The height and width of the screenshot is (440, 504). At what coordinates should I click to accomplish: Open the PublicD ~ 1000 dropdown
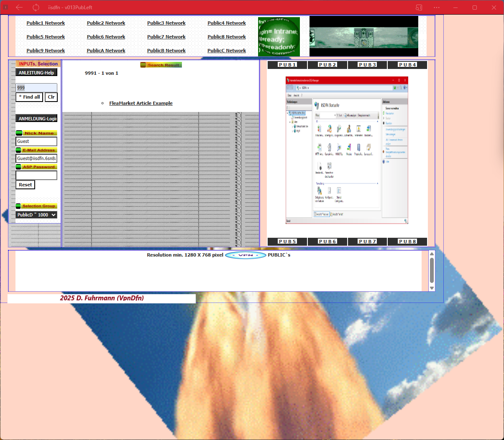[x=36, y=214]
